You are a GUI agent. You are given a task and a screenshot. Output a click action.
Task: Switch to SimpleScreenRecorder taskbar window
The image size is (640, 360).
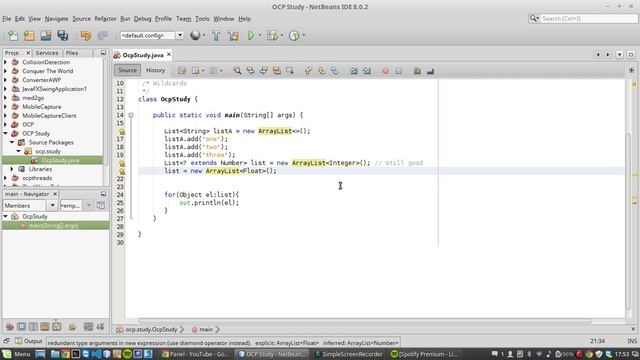[x=349, y=354]
